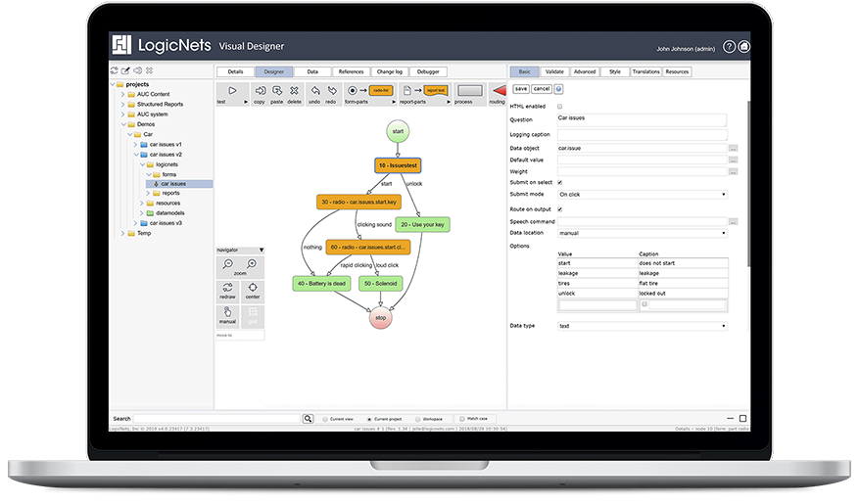
Task: Click the manual hand icon in navigator
Action: point(227,311)
